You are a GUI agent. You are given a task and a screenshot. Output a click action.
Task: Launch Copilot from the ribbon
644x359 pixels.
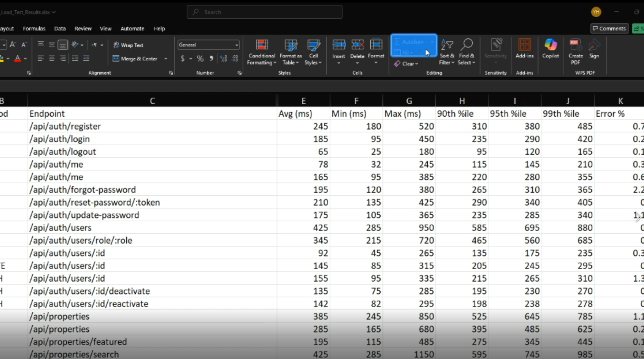[550, 49]
